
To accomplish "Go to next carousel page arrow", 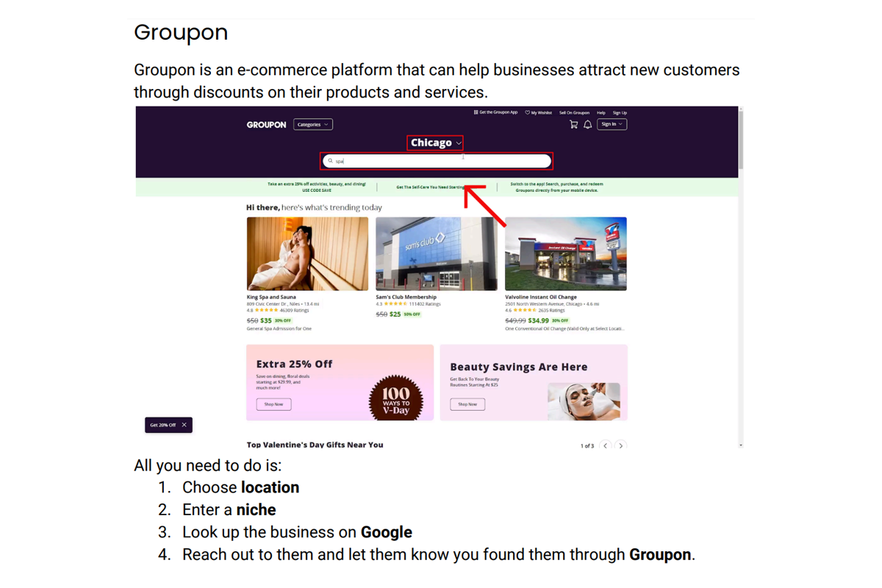I will click(621, 445).
